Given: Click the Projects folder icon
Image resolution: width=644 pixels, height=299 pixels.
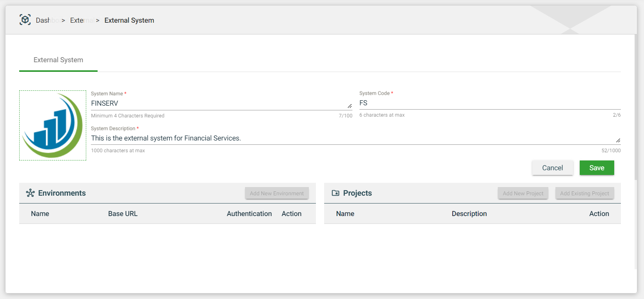Looking at the screenshot, I should click(336, 193).
